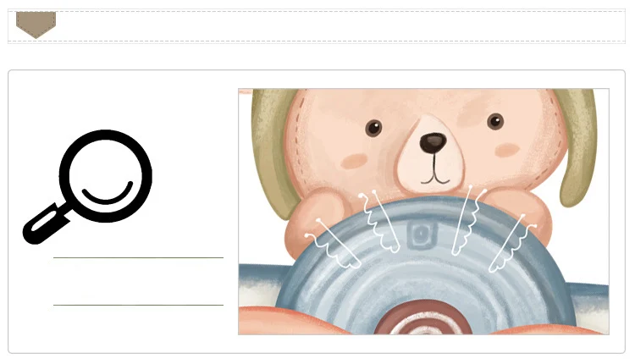Click the pink blush on the bear's left cheek
This screenshot has height=364, width=635.
[x=354, y=161]
